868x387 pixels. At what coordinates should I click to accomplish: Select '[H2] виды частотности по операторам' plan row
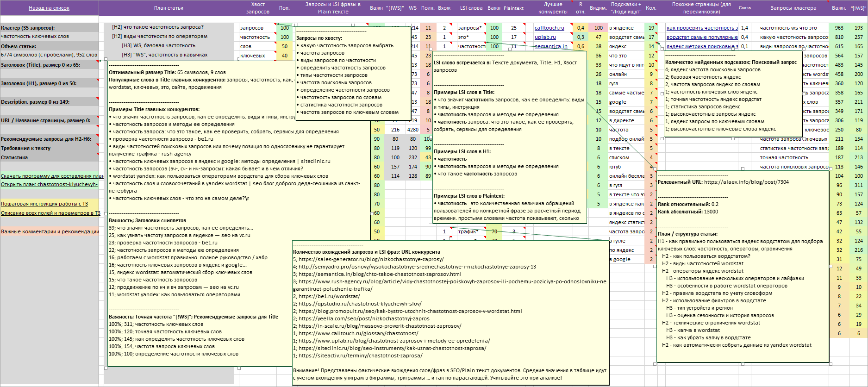169,36
